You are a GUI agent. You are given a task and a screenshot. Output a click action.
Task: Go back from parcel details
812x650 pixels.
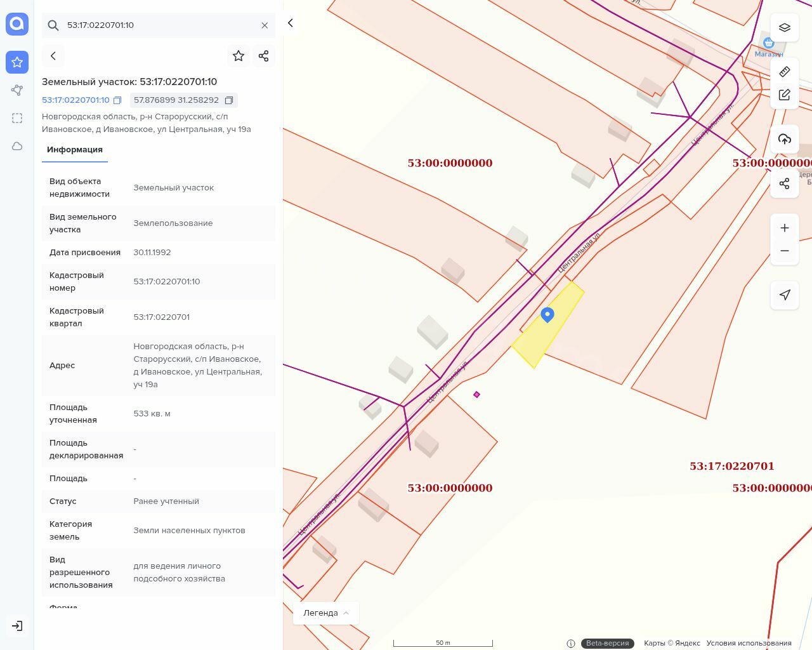53,56
